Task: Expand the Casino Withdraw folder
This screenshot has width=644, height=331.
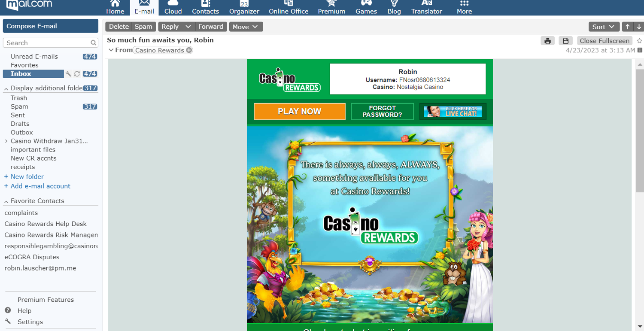Action: tap(6, 141)
